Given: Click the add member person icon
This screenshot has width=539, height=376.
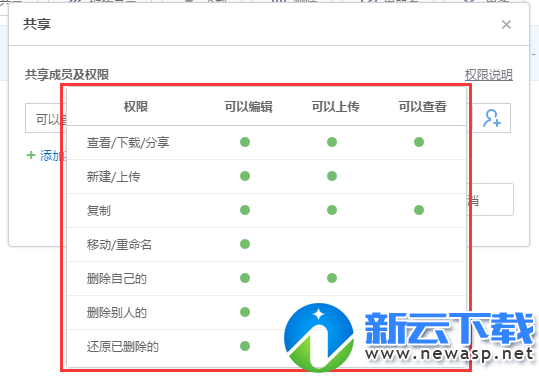Looking at the screenshot, I should point(492,118).
